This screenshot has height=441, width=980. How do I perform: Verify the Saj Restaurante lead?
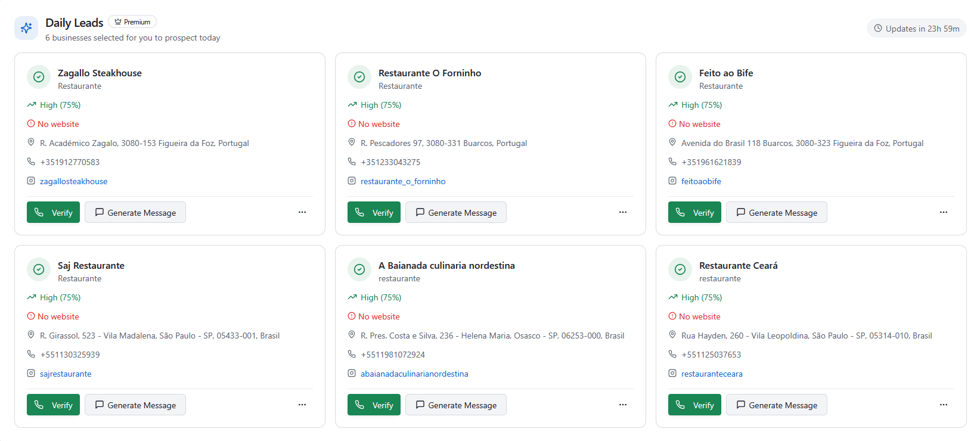53,405
